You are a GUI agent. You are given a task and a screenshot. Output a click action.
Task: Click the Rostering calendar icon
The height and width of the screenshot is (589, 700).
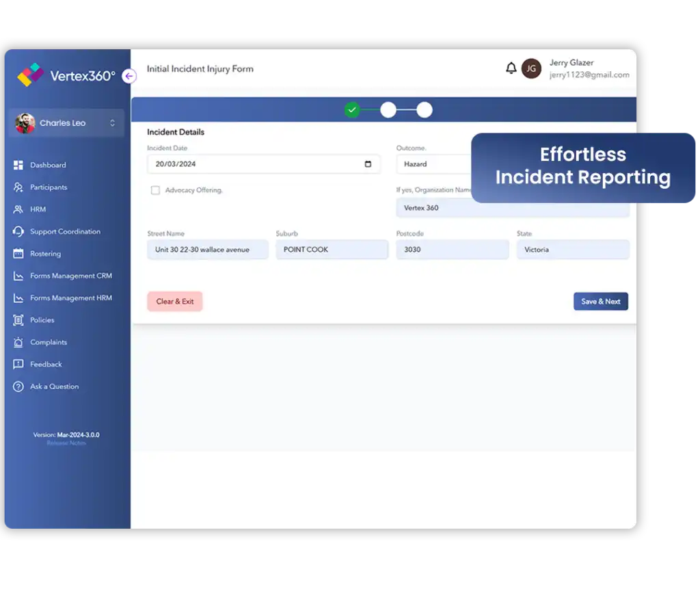(18, 254)
